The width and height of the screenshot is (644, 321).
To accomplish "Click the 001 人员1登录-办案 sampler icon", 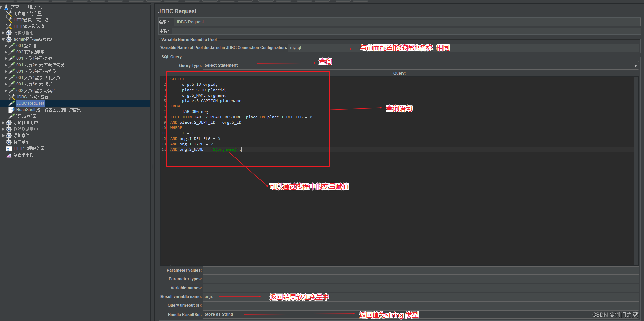I will point(12,58).
